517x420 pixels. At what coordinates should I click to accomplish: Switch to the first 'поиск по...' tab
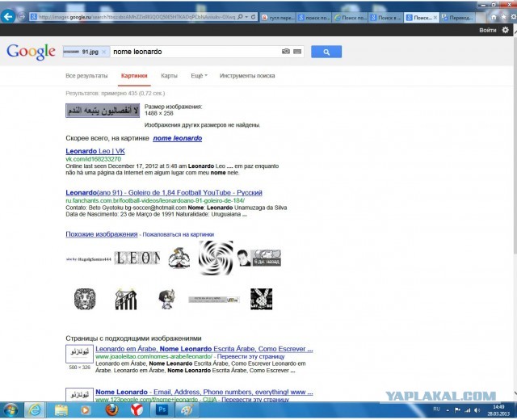(x=314, y=18)
